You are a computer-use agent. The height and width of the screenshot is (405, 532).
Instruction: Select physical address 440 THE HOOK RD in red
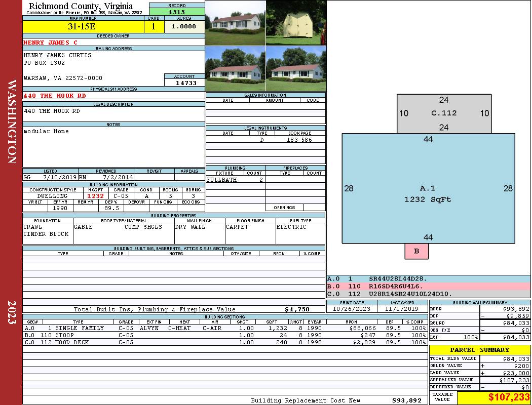[55, 96]
